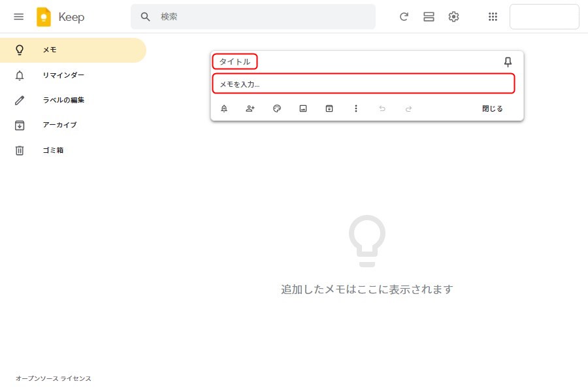
Task: Click the add image icon
Action: pyautogui.click(x=303, y=108)
